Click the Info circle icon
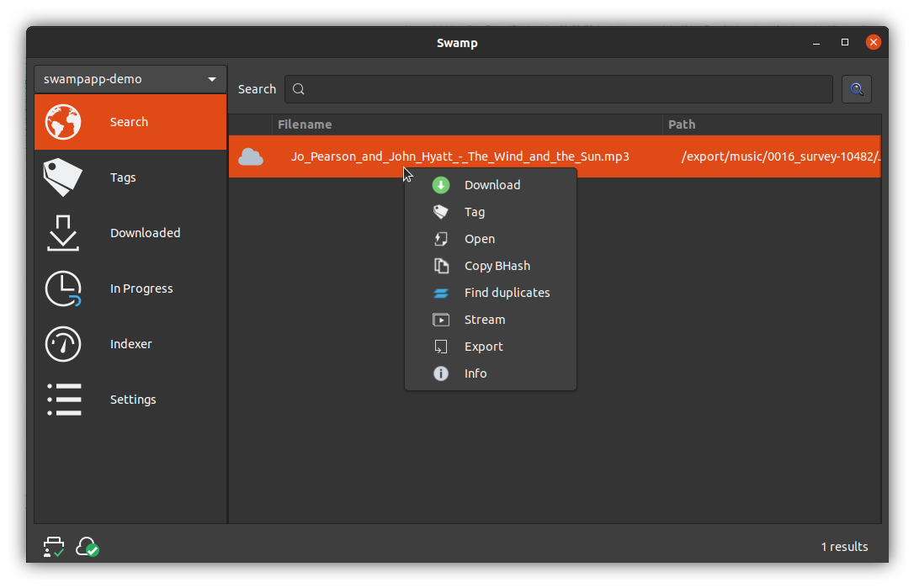This screenshot has height=588, width=914. pos(441,373)
